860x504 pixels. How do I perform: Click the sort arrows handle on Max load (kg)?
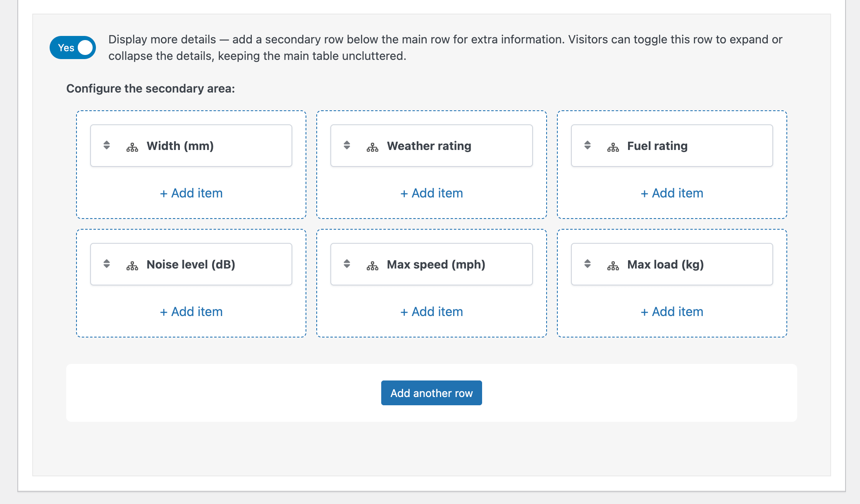[588, 264]
